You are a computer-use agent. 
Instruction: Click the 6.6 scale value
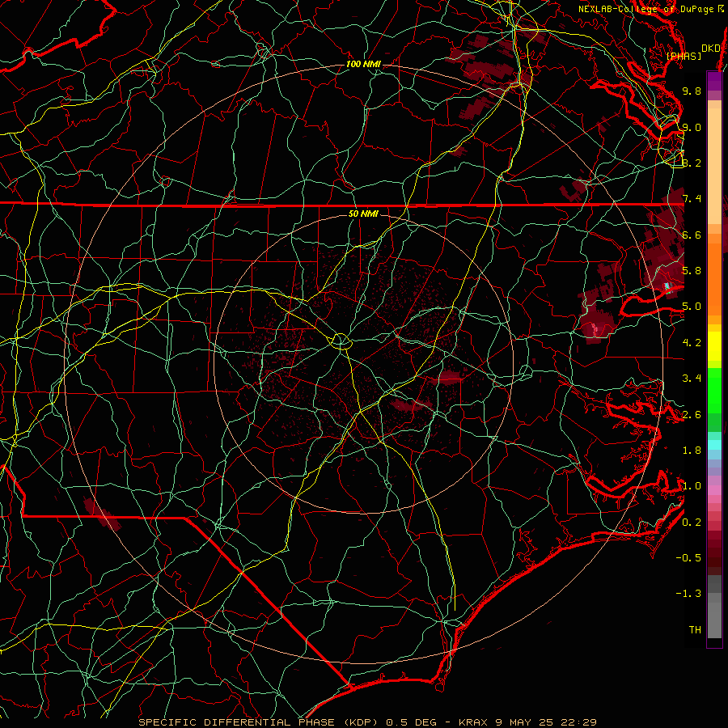pyautogui.click(x=692, y=235)
